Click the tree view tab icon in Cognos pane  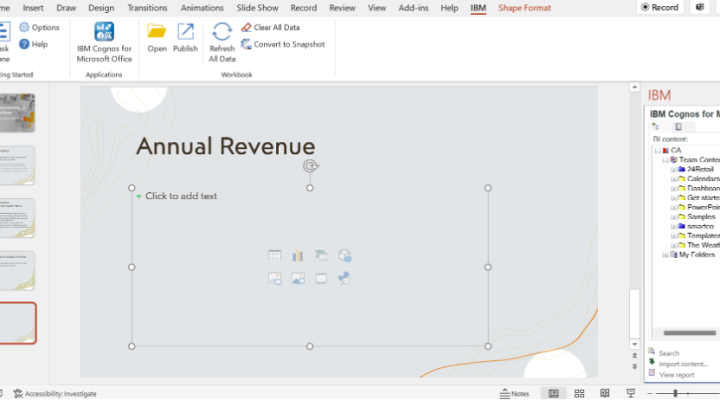pyautogui.click(x=655, y=126)
